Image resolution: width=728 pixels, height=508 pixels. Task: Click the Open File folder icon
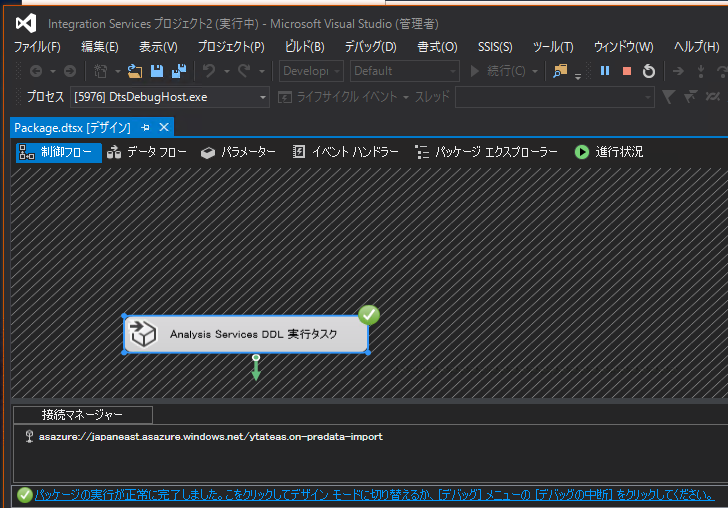point(135,71)
